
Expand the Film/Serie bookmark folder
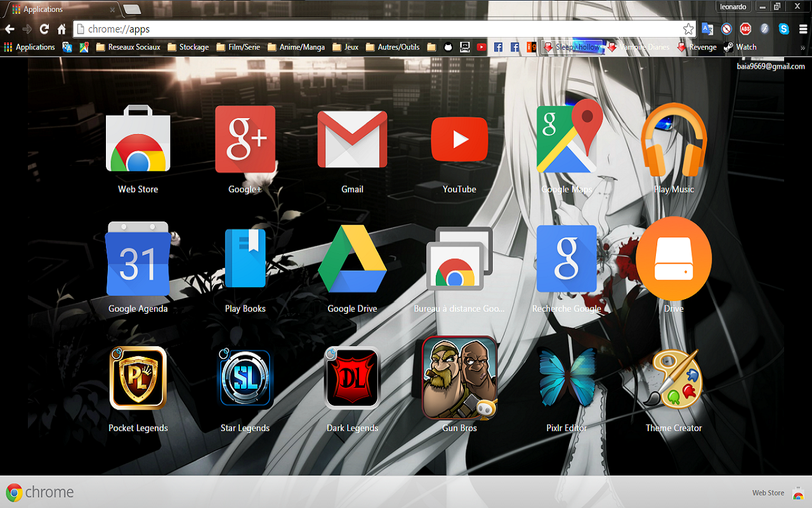click(239, 47)
